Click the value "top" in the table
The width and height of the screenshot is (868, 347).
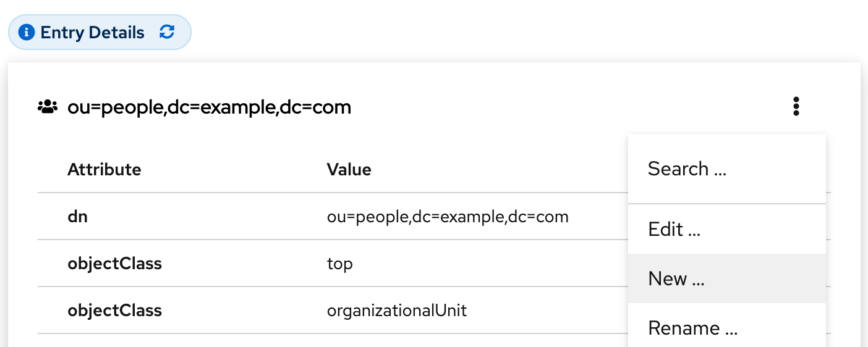(x=339, y=264)
